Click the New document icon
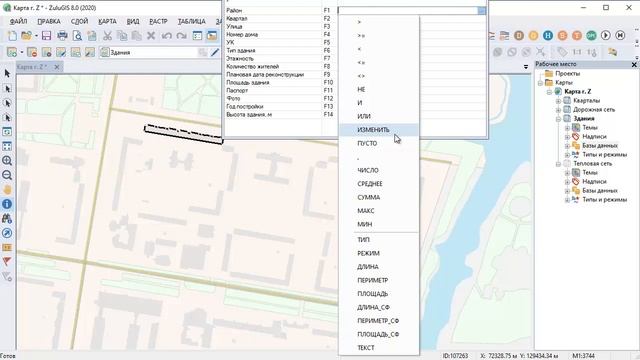Image resolution: width=640 pixels, height=360 pixels. click(x=12, y=36)
